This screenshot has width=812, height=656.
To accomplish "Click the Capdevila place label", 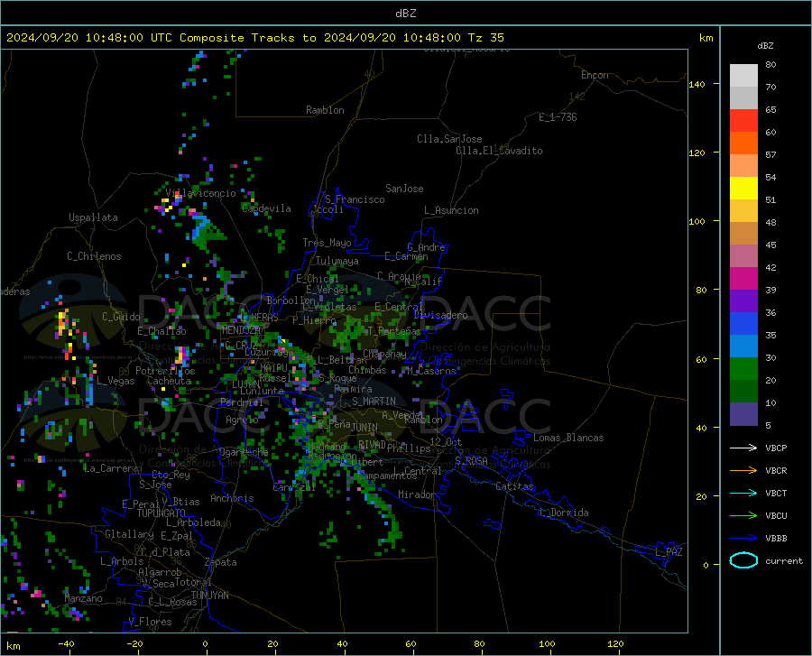I will [x=266, y=208].
